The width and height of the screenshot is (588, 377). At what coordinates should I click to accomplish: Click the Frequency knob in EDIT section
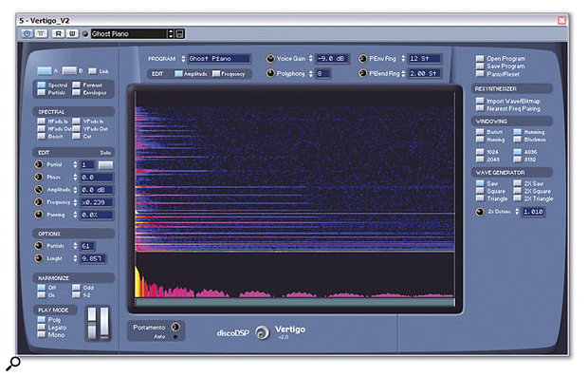tap(38, 202)
